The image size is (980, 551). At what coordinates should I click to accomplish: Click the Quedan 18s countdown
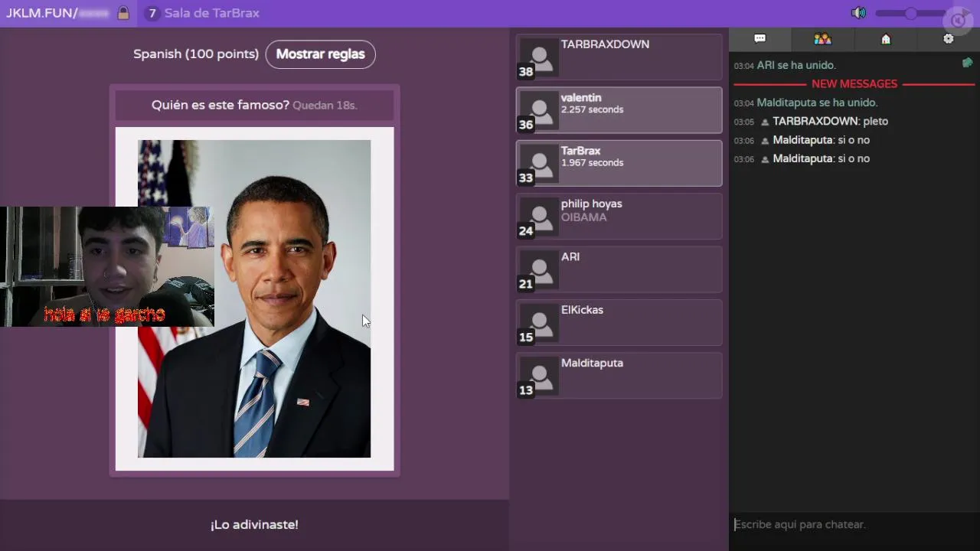(325, 106)
